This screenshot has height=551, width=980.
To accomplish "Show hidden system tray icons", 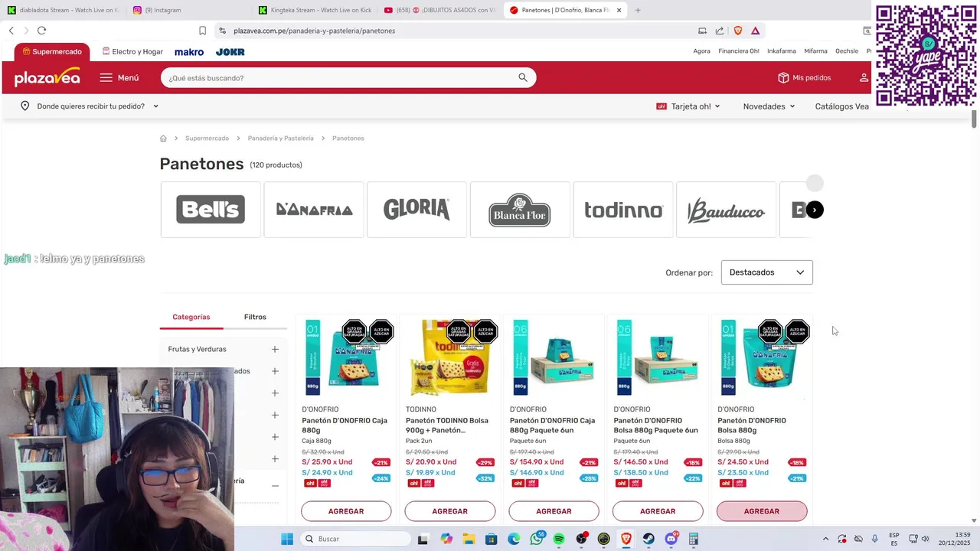I will (x=825, y=539).
